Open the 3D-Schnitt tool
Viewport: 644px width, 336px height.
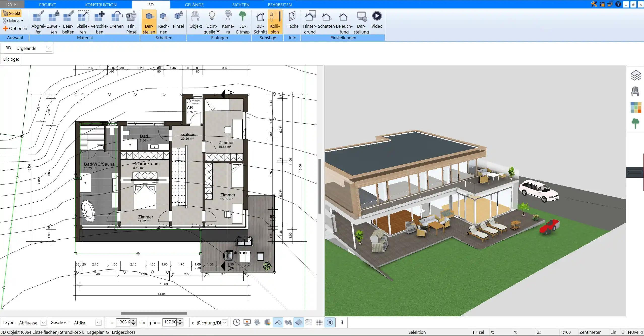(x=260, y=22)
